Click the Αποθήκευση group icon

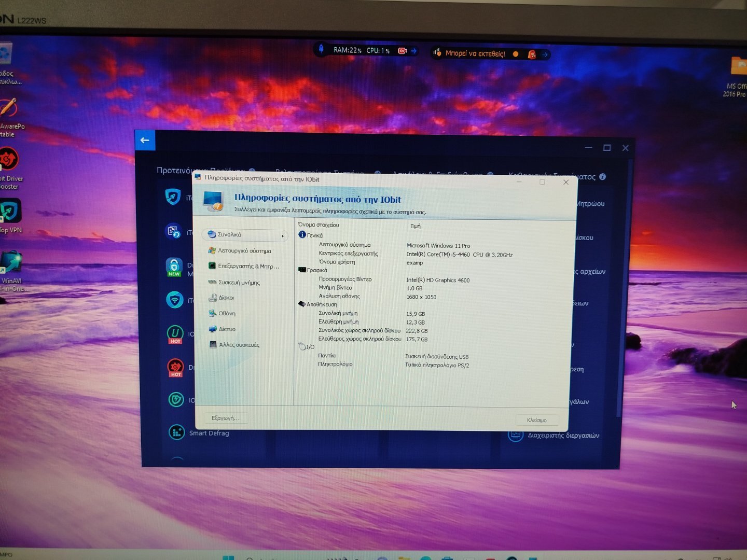(301, 304)
